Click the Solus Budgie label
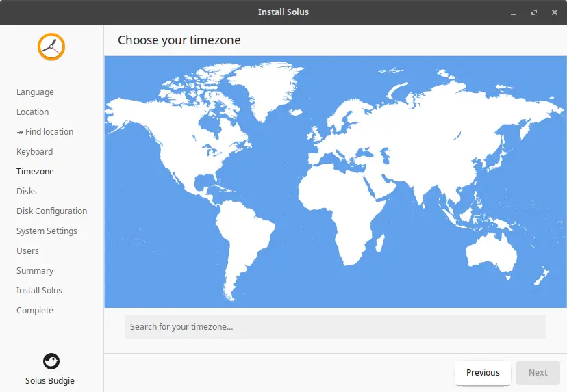The image size is (567, 392). click(50, 381)
